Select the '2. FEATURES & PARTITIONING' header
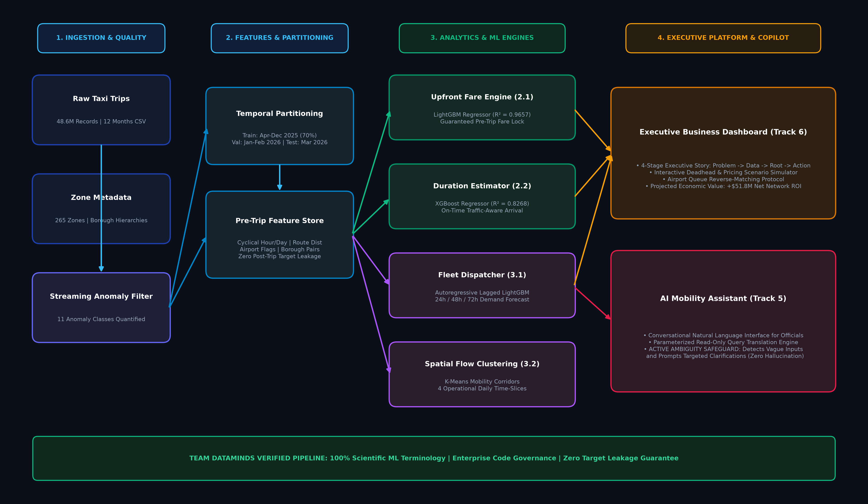The image size is (868, 504). (x=279, y=38)
